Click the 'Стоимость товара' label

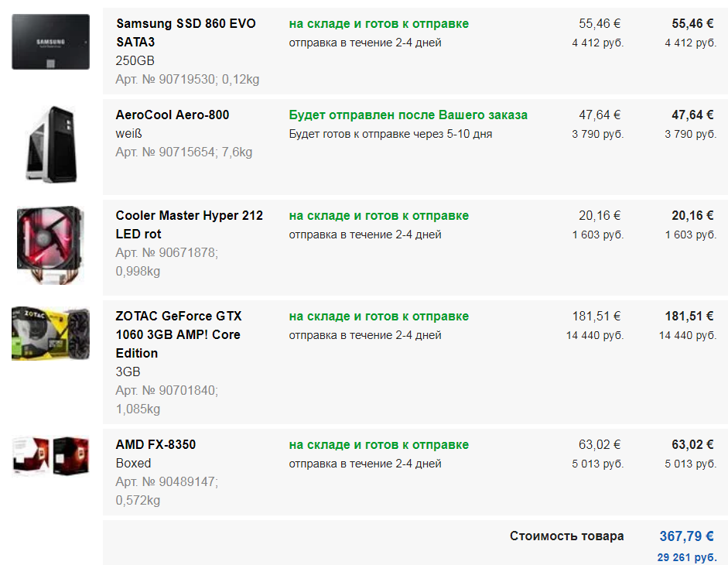(x=566, y=536)
